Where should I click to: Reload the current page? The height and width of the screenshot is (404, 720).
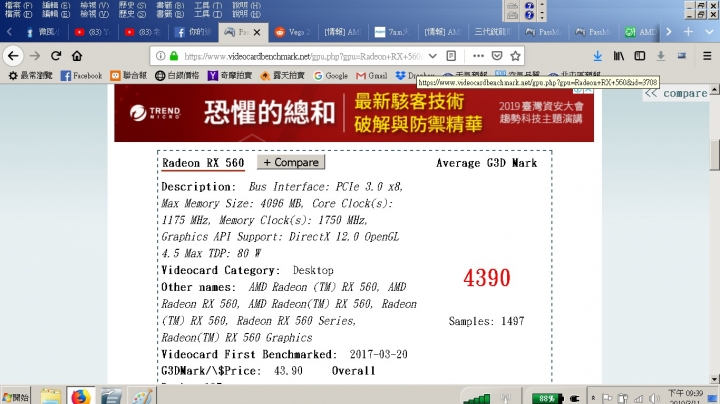tap(56, 56)
